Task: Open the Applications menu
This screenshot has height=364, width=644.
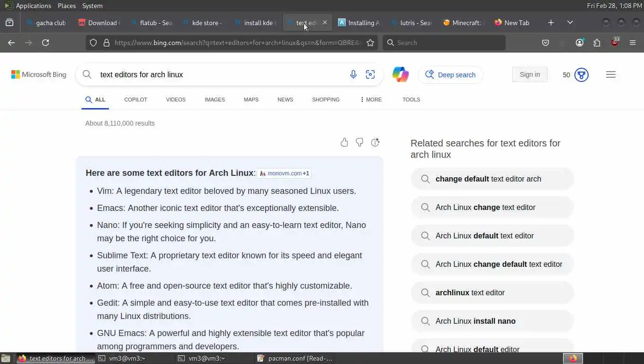Action: 33,6
